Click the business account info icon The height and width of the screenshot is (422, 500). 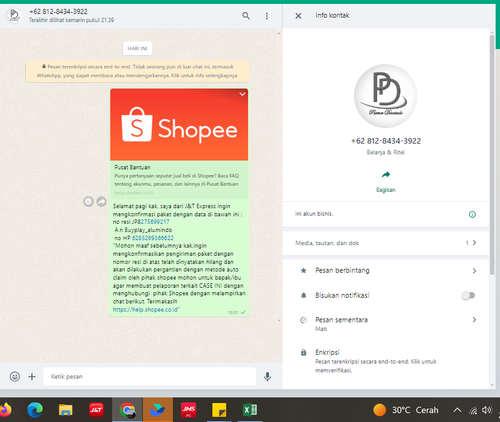pyautogui.click(x=472, y=214)
